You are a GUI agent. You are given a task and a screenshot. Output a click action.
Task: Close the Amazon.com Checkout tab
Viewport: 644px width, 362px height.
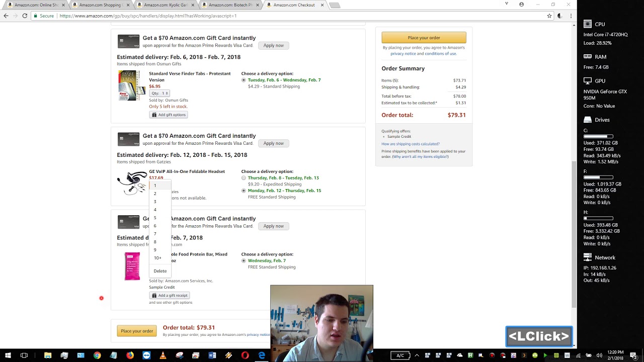point(323,5)
